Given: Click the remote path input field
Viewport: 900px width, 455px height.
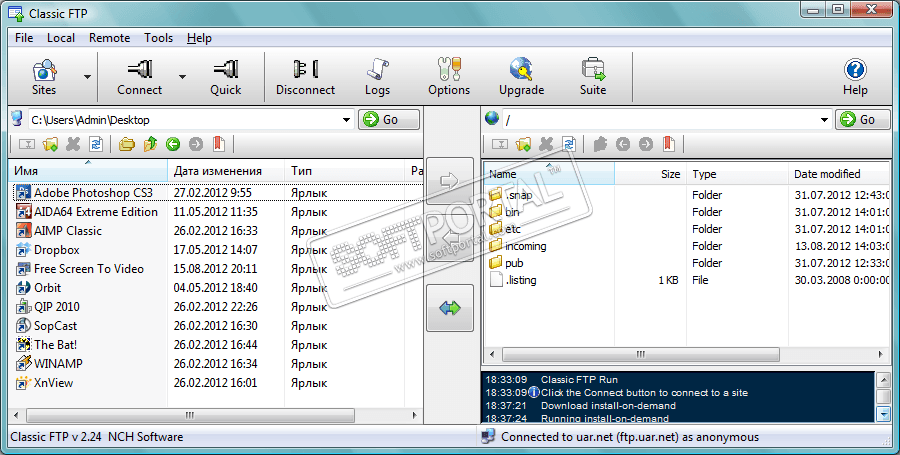Looking at the screenshot, I should point(660,120).
